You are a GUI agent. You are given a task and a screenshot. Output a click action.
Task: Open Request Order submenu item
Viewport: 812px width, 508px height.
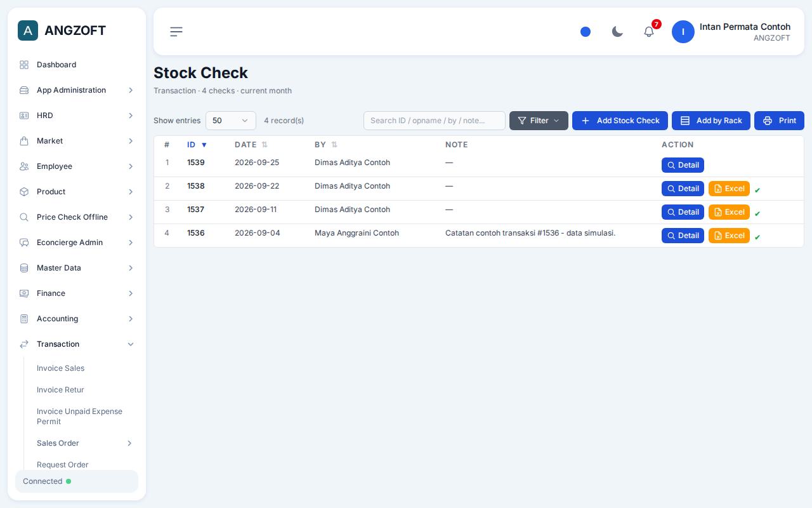click(x=63, y=465)
